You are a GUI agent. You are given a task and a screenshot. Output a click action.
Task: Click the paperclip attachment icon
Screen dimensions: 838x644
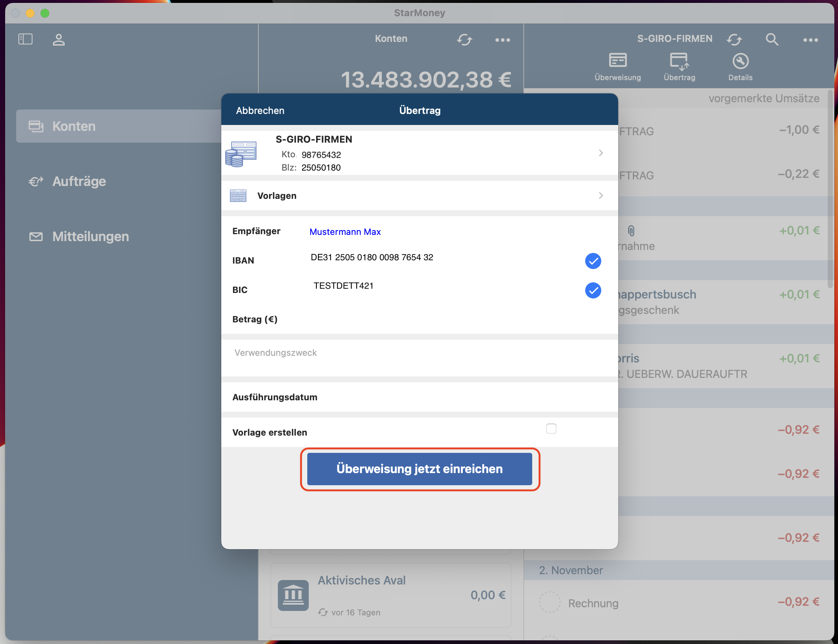coord(631,231)
